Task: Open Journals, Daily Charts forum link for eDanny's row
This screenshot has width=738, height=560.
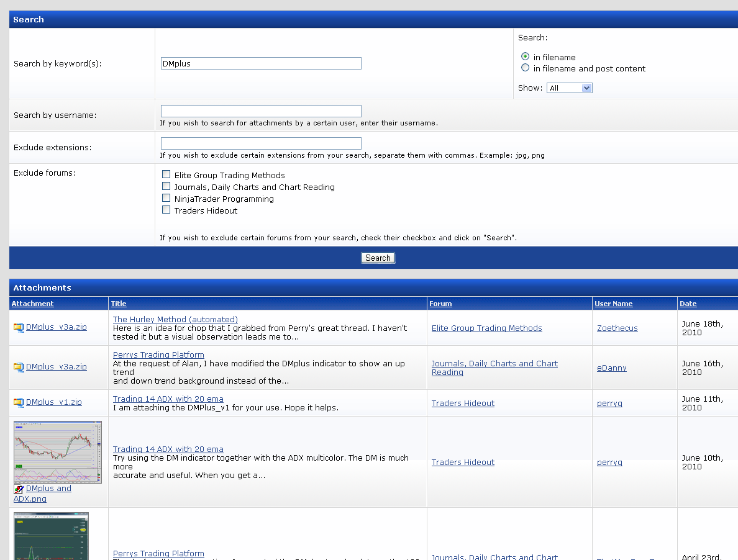Action: 494,368
